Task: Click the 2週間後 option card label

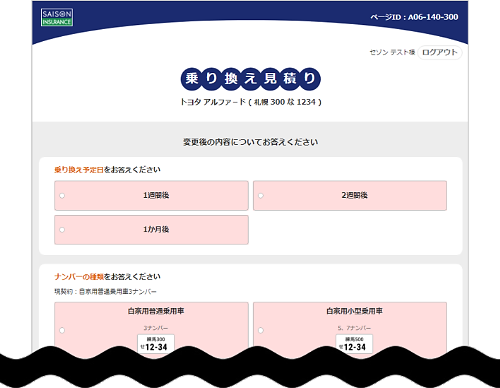Action: point(354,195)
